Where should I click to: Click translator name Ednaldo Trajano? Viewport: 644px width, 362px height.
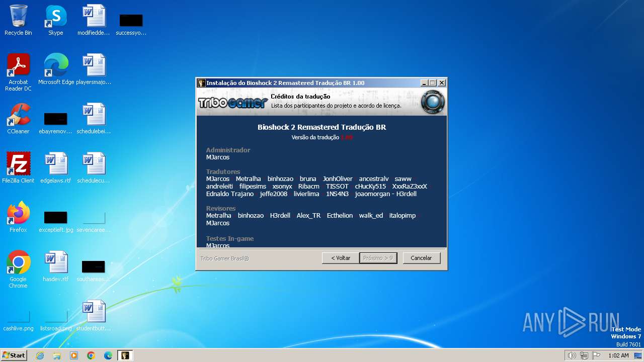coord(230,194)
